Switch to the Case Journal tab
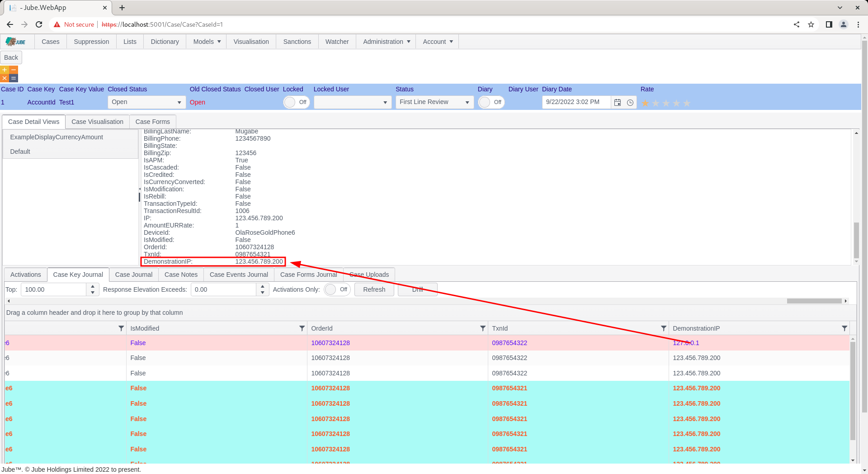The image size is (868, 474). [x=134, y=275]
